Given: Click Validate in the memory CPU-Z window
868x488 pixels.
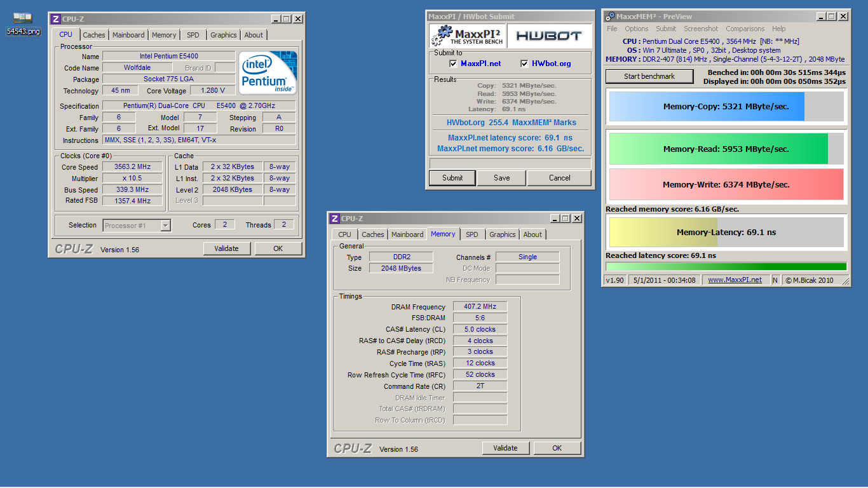Looking at the screenshot, I should point(506,448).
